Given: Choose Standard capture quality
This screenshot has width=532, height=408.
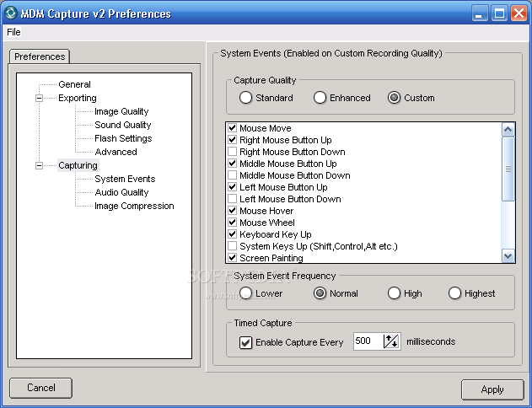Looking at the screenshot, I should tap(245, 98).
